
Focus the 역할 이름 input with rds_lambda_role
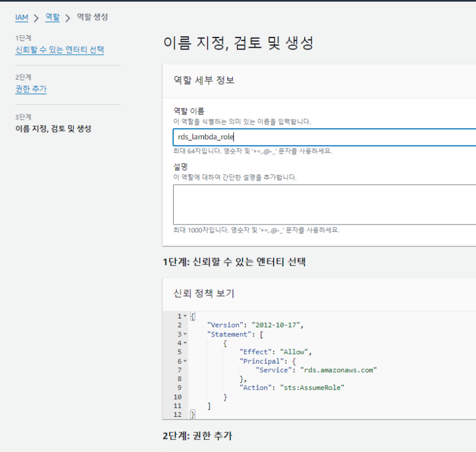point(321,137)
